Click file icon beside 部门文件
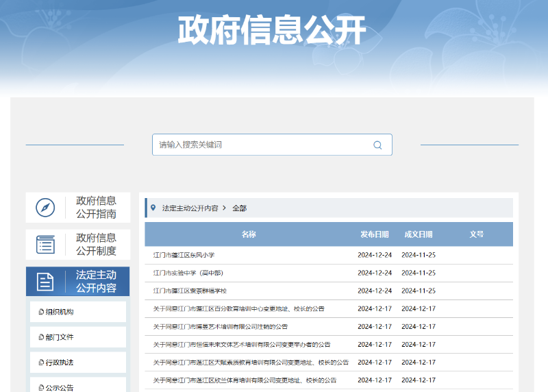548x392 pixels. tap(41, 337)
